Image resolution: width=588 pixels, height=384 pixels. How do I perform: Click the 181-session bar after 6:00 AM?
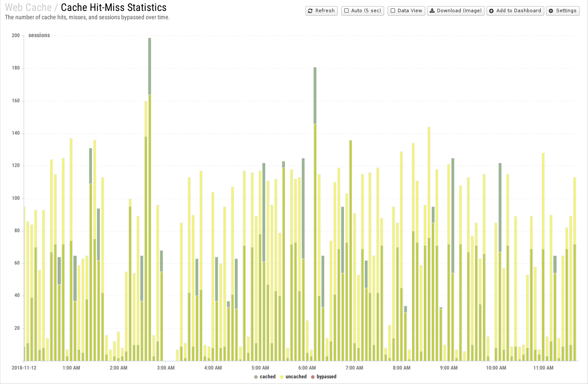coord(315,214)
